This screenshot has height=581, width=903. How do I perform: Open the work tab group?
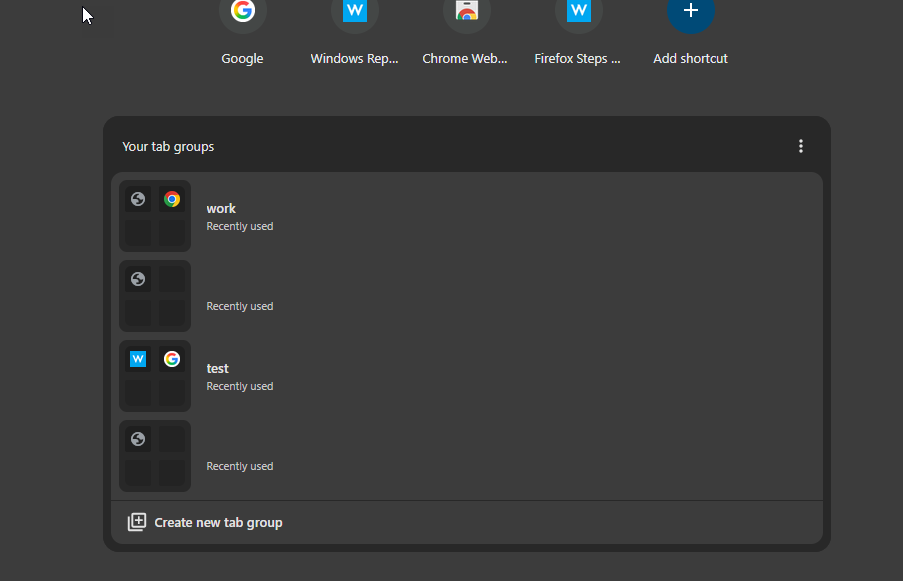466,216
